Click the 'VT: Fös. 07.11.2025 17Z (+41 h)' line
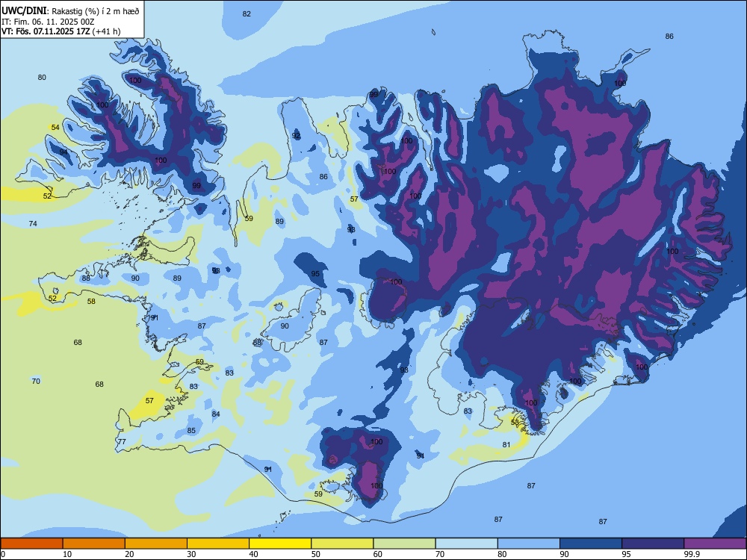This screenshot has height=560, width=747. [61, 31]
